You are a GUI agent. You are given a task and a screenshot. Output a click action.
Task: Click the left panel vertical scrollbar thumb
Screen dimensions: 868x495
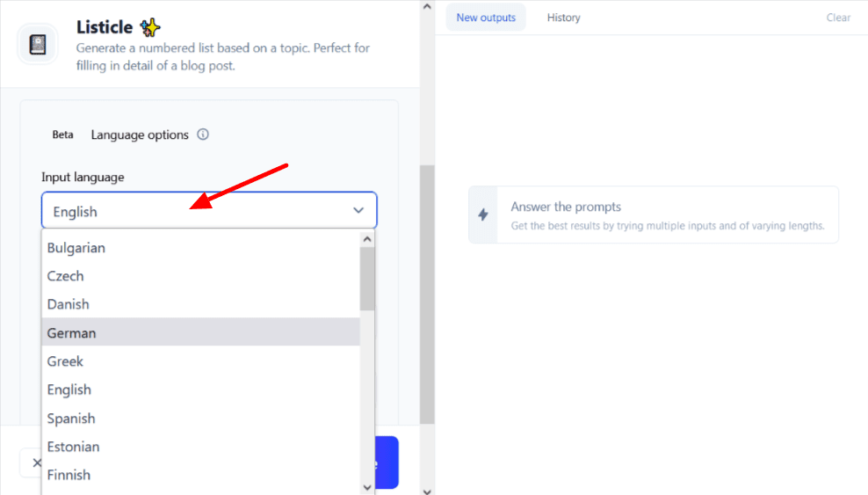pos(427,295)
